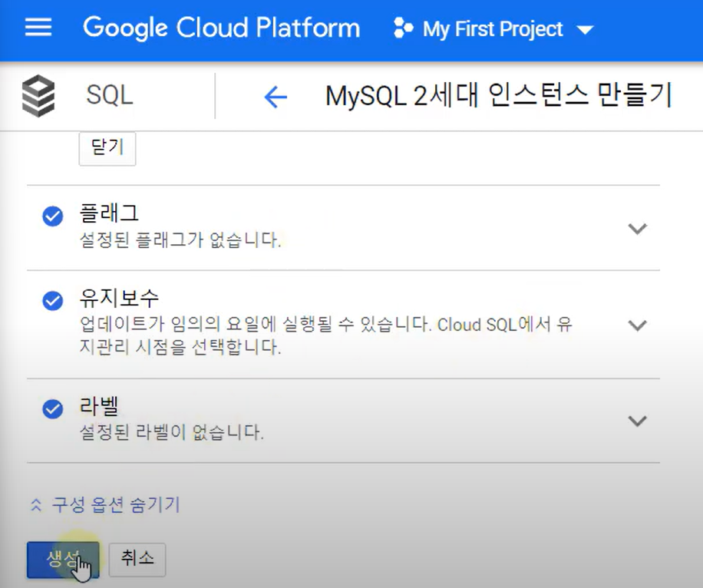Click the 플래그 section heading
This screenshot has width=703, height=588.
pos(109,213)
